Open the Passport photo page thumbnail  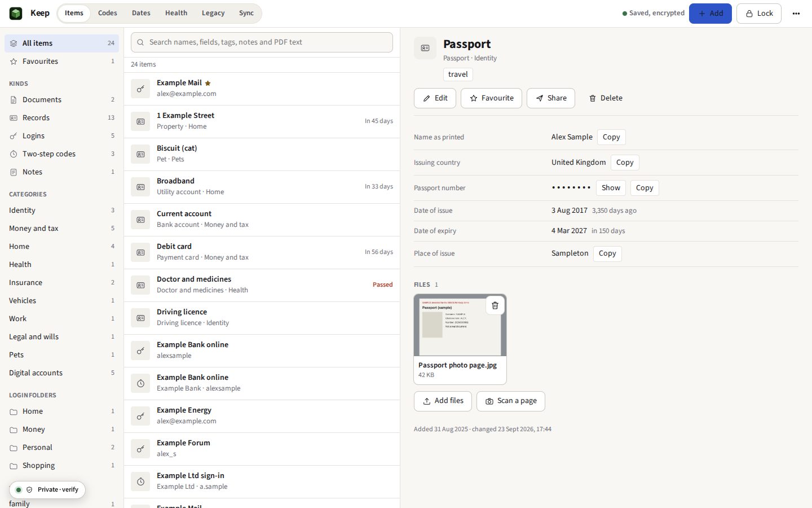click(460, 325)
